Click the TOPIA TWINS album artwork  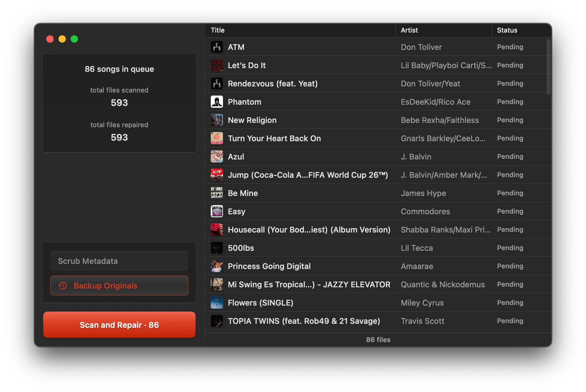pos(217,321)
